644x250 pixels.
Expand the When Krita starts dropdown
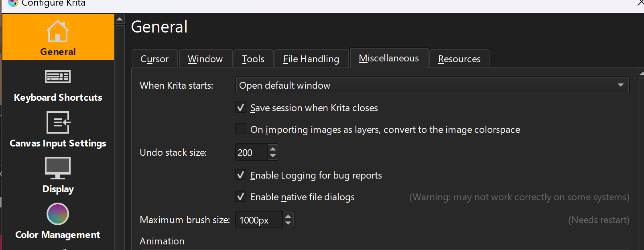432,85
